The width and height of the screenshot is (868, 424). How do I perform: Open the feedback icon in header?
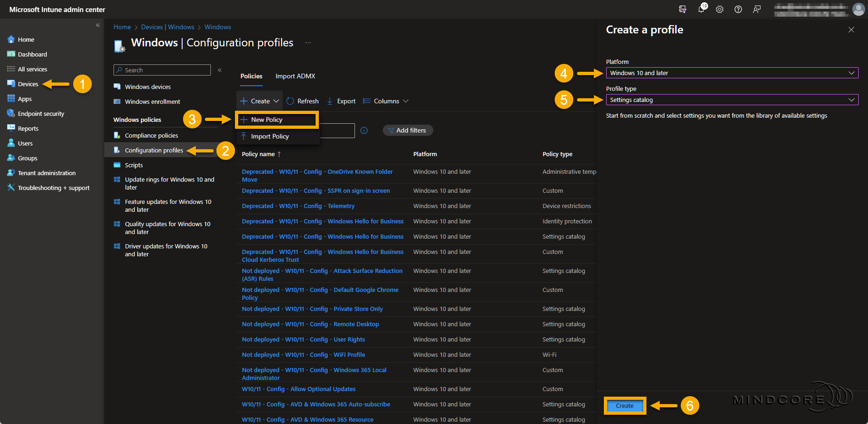tap(757, 9)
